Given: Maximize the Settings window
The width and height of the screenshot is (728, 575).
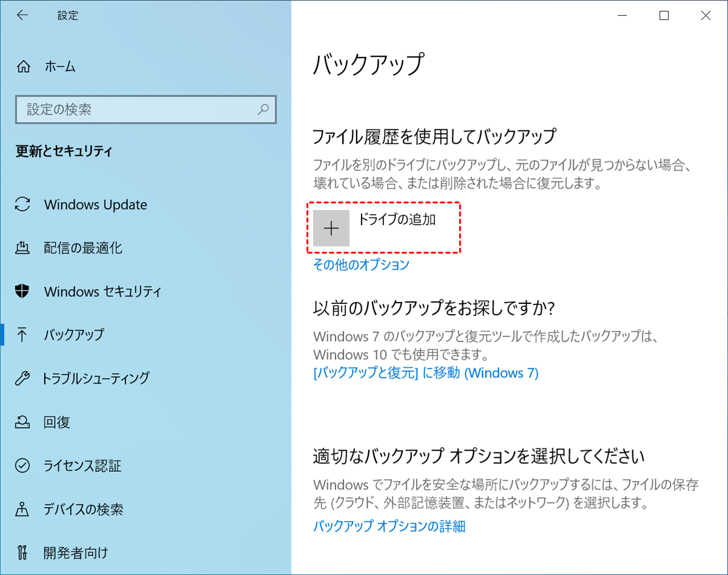Looking at the screenshot, I should point(664,16).
